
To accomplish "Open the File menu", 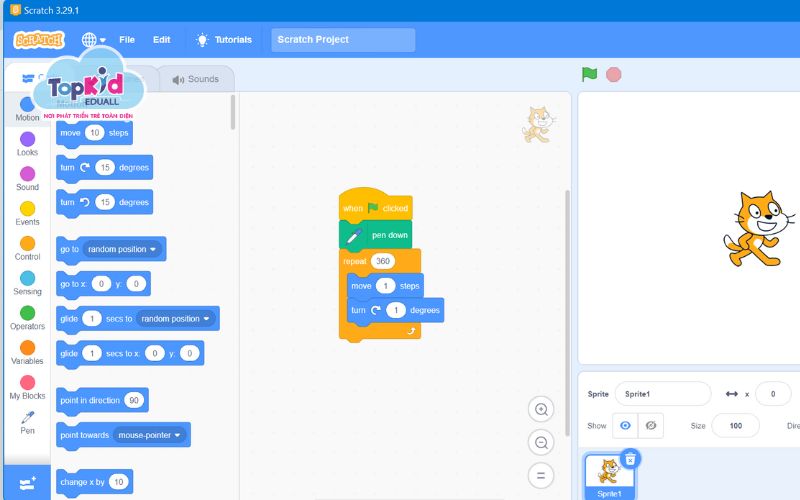I will pyautogui.click(x=127, y=40).
